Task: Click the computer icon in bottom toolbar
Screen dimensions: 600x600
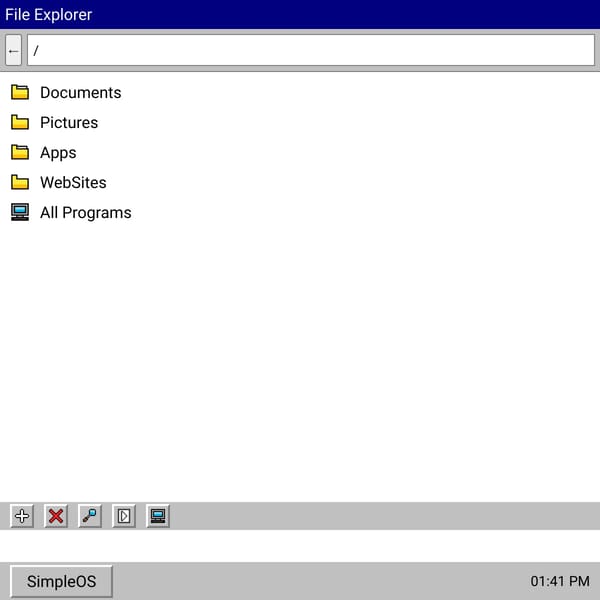Action: [x=158, y=516]
